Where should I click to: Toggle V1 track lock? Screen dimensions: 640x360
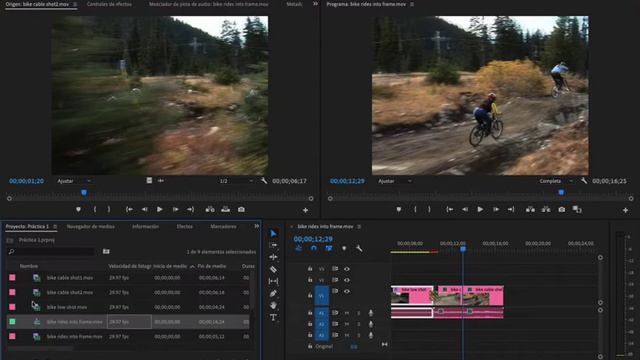tap(310, 295)
